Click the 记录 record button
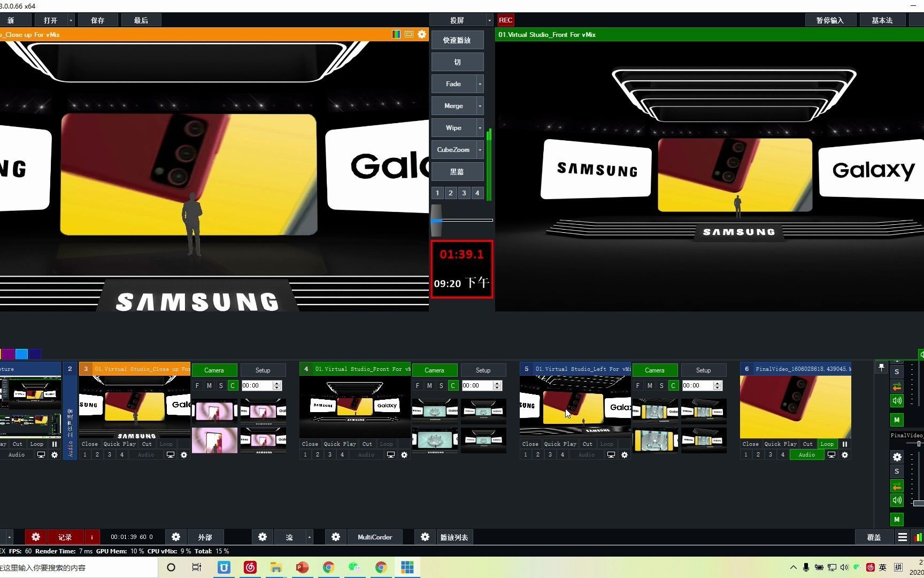 (65, 537)
